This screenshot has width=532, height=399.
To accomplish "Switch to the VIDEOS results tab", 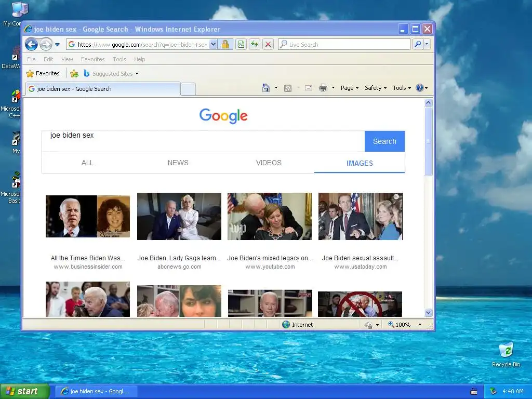I will [269, 163].
